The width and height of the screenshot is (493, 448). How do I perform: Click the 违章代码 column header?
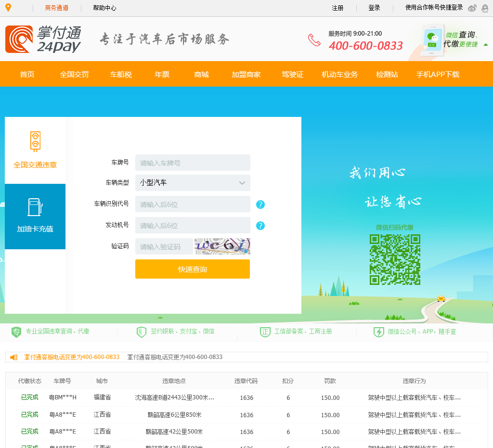(246, 381)
